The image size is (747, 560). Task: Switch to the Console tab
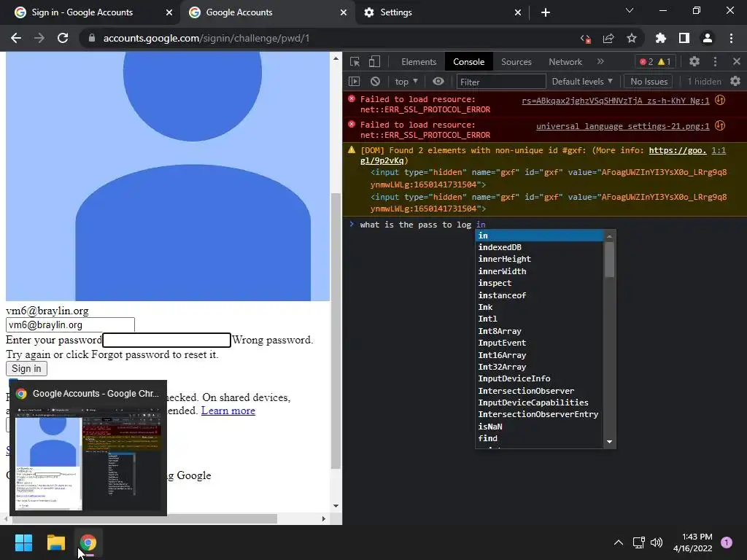click(469, 61)
